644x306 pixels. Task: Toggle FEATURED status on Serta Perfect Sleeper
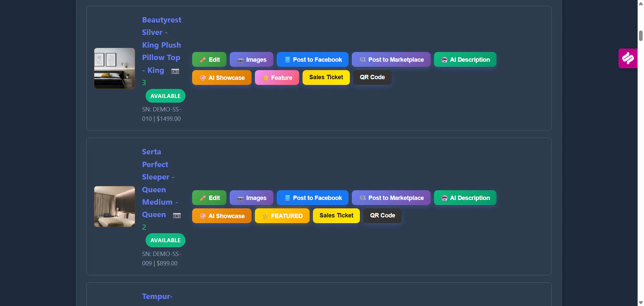coord(282,216)
